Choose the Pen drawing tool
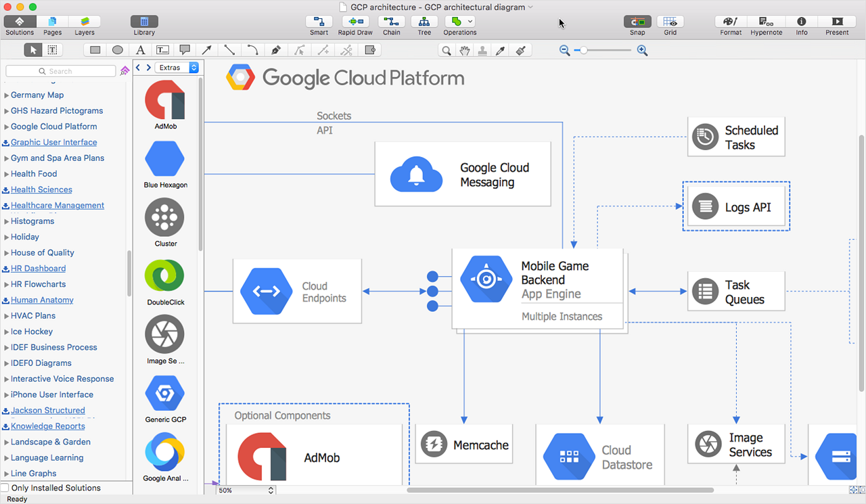Image resolution: width=866 pixels, height=504 pixels. 275,50
